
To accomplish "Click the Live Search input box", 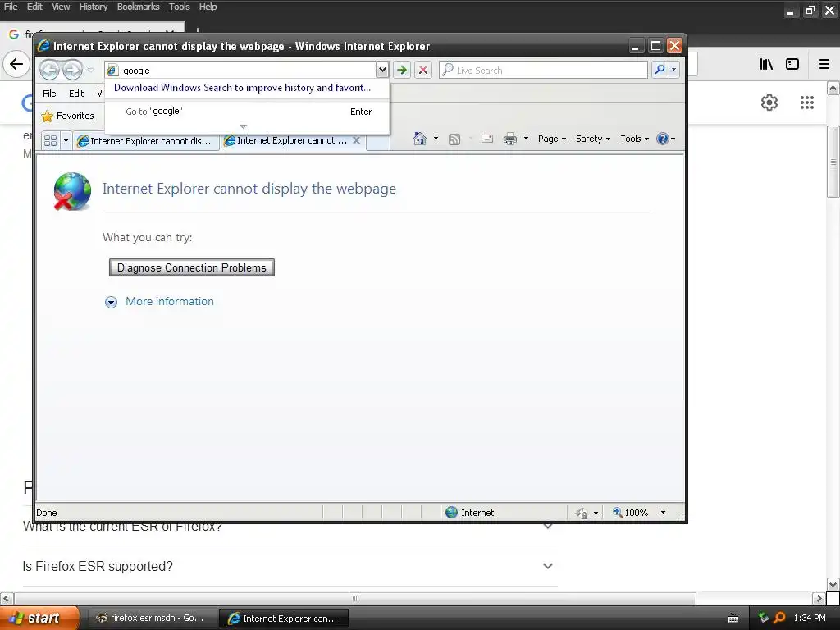I will click(x=543, y=71).
